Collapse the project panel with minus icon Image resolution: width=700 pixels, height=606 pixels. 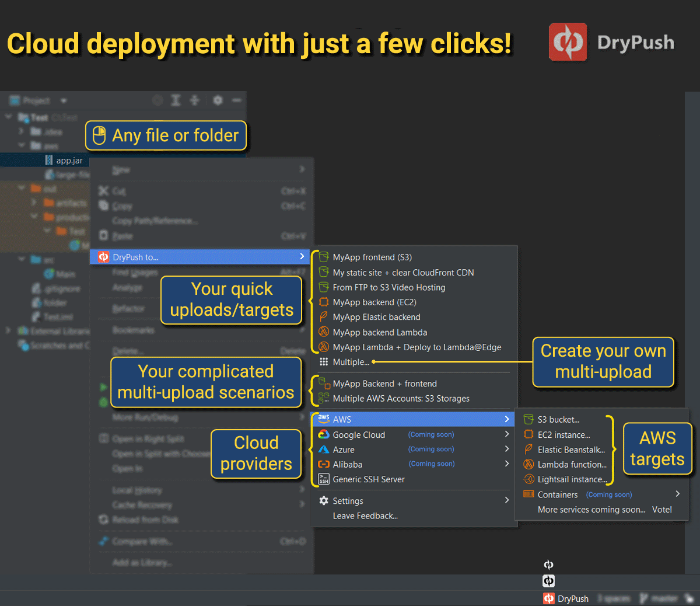pyautogui.click(x=237, y=100)
